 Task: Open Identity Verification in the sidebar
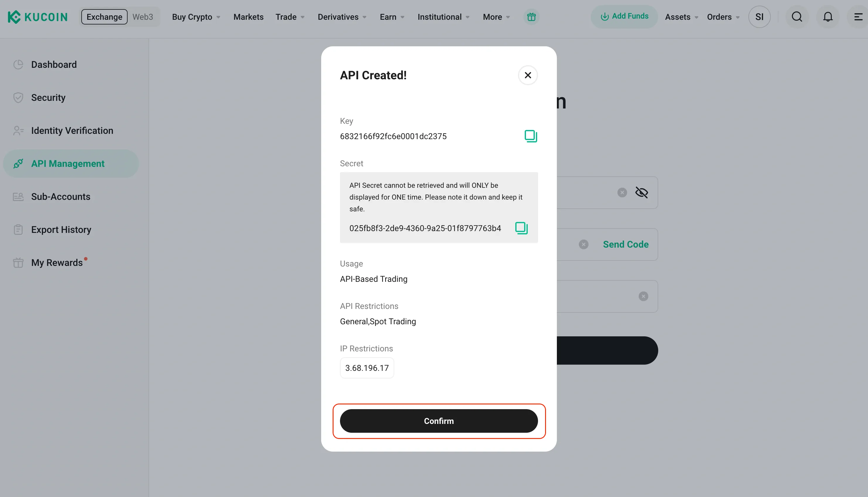71,131
